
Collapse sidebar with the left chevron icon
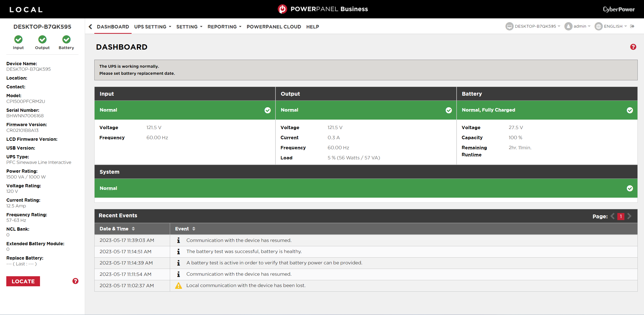point(90,27)
